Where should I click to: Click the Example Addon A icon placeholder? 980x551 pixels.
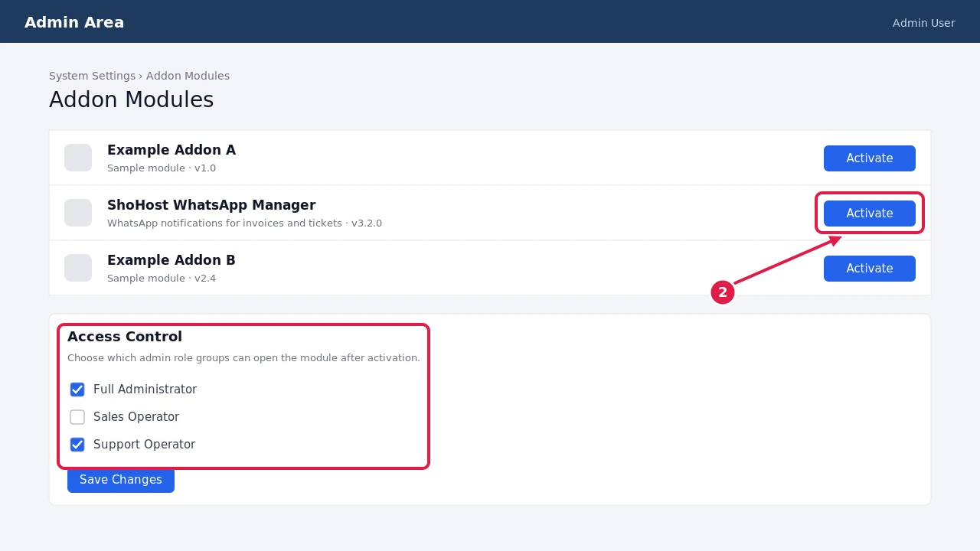coord(78,158)
